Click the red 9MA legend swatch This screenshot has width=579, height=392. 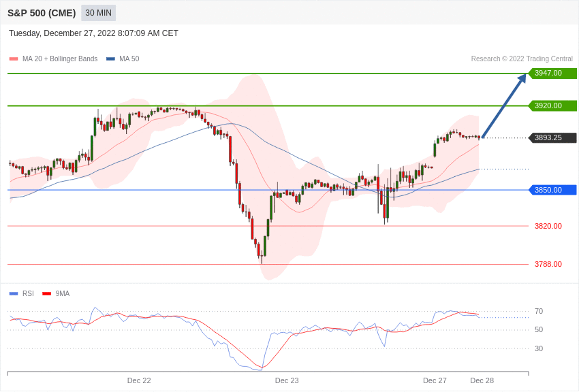pos(47,294)
